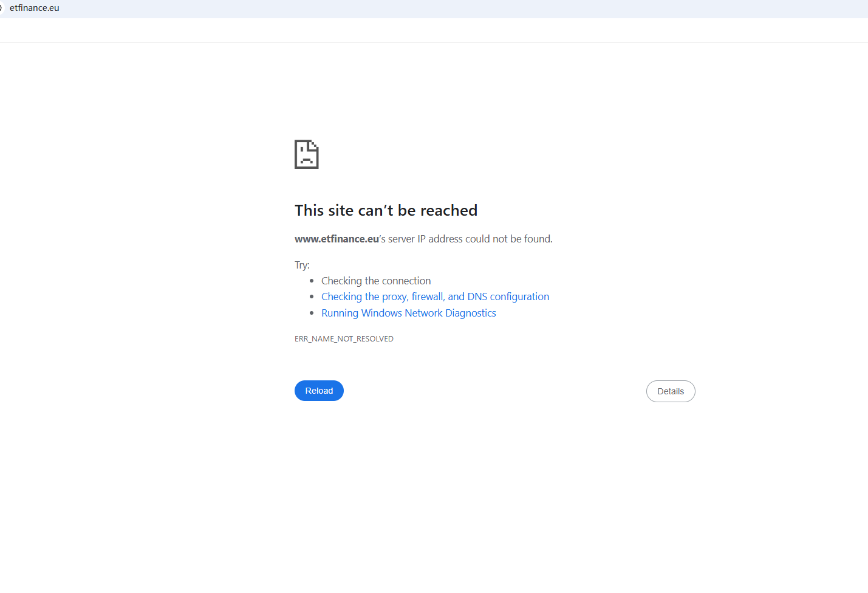Select the ERR_NAME_NOT_RESOLVED error code

(x=344, y=339)
